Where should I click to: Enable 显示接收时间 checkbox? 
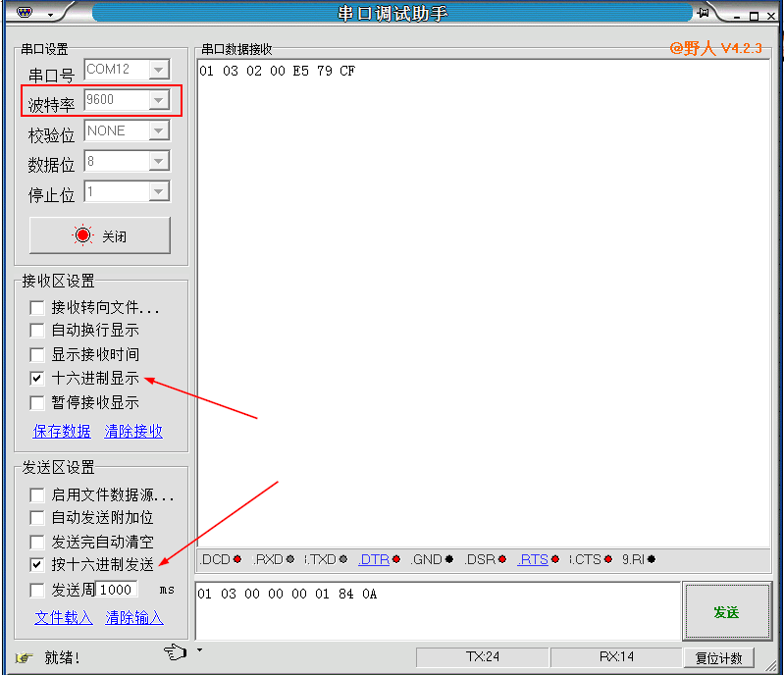tap(37, 354)
